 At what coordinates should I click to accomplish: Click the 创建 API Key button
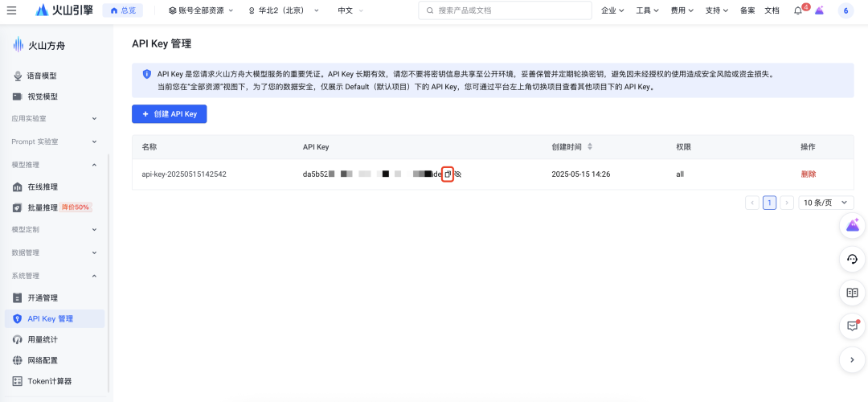170,114
